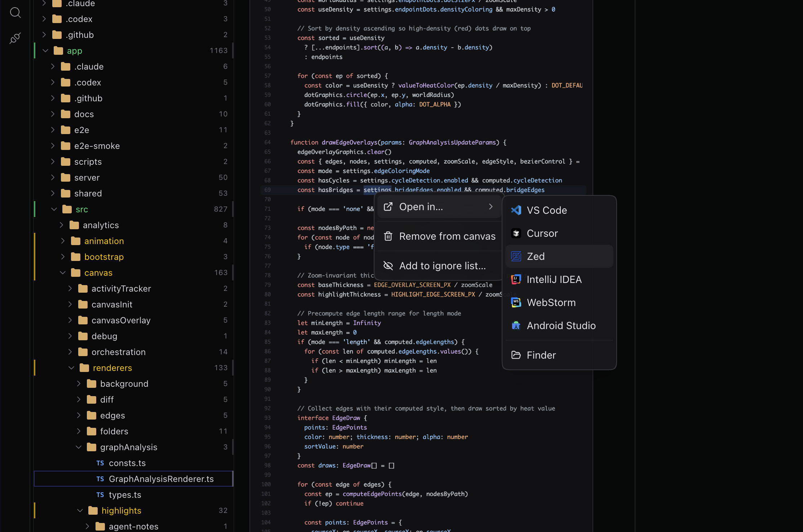Open file in Zed

click(x=559, y=256)
